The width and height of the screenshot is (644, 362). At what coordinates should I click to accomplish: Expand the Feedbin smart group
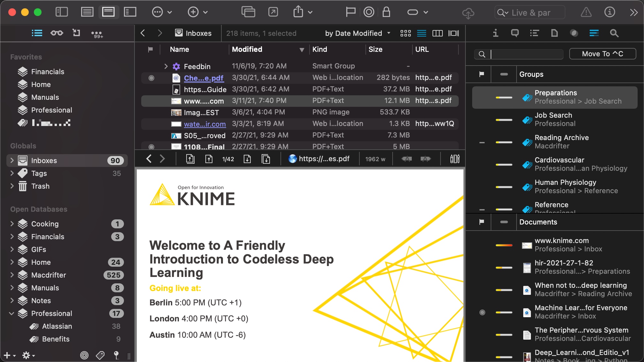[x=166, y=66]
